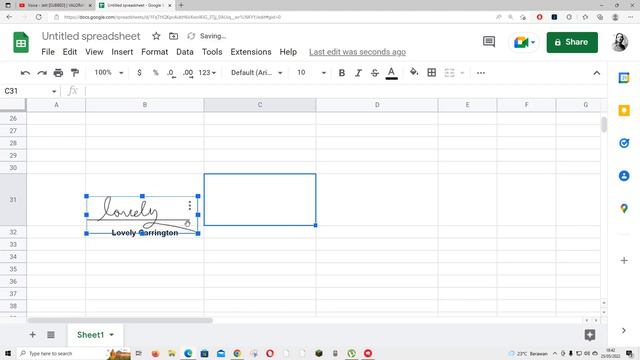
Task: Increase decimal places
Action: click(x=188, y=73)
